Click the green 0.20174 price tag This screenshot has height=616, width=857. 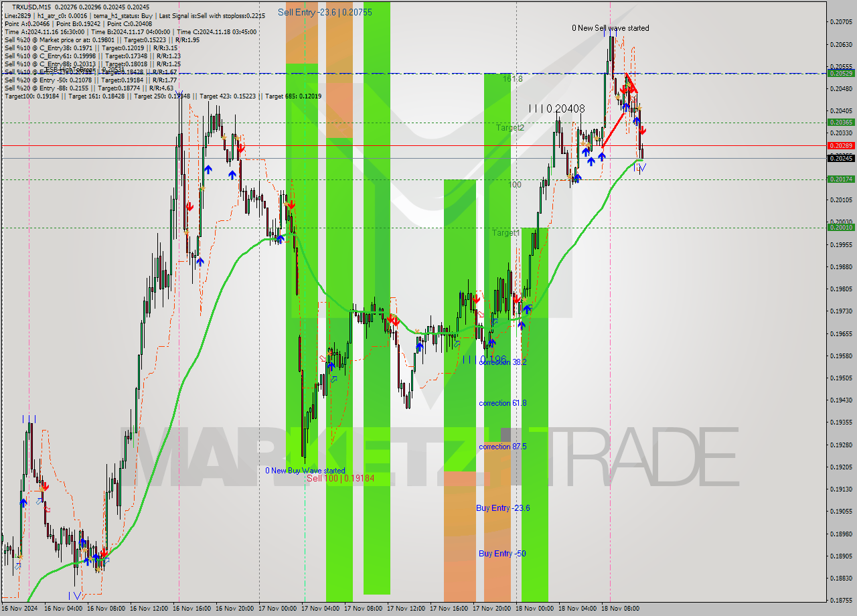tap(841, 179)
